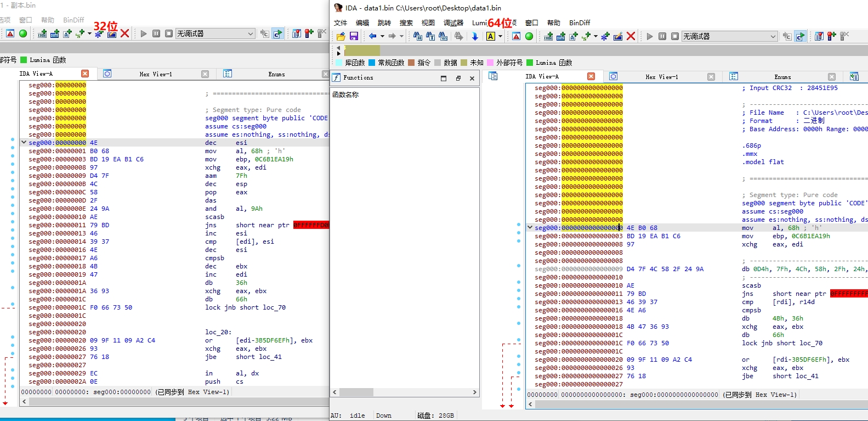Open the 文件 menu
The width and height of the screenshot is (868, 421).
[x=341, y=23]
